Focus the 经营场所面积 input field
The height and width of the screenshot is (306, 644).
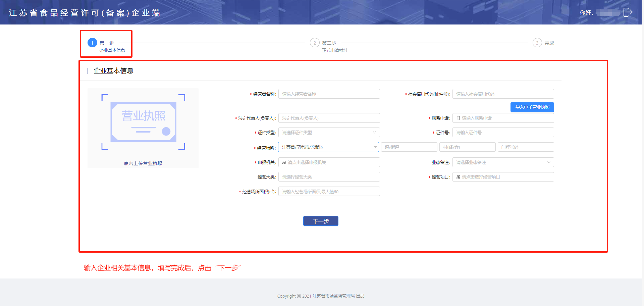point(329,192)
